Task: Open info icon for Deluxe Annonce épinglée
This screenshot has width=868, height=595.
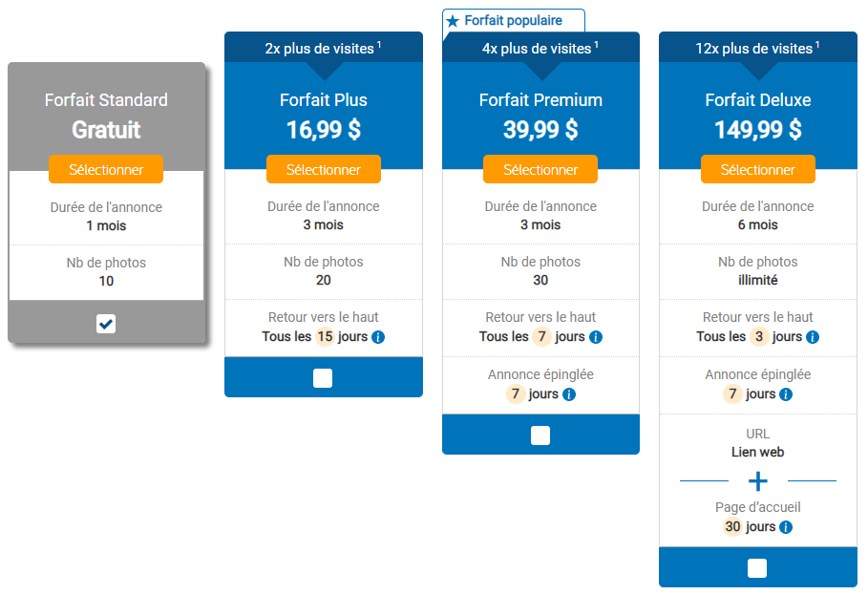Action: (x=786, y=394)
